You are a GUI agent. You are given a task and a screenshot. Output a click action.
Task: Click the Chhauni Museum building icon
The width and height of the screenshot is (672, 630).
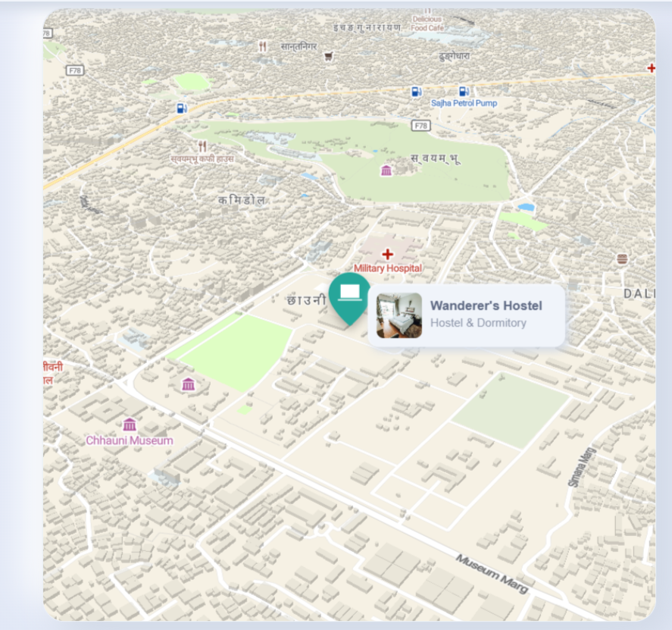(130, 423)
